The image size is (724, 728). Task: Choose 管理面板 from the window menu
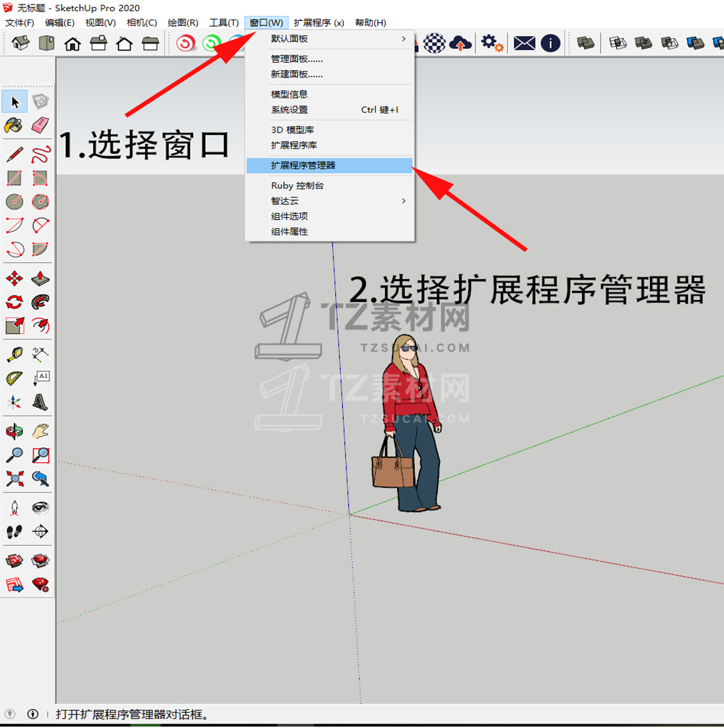pyautogui.click(x=330, y=59)
